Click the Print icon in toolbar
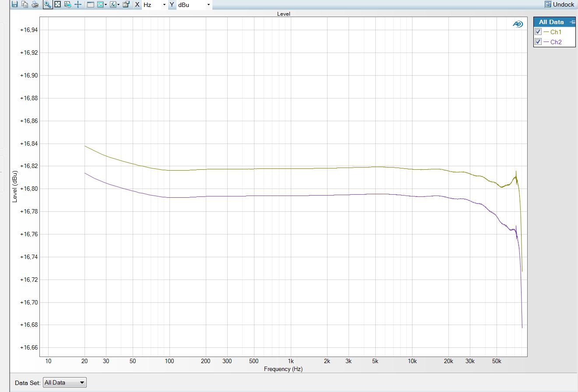Viewport: 578px width, 392px height. [x=35, y=4]
